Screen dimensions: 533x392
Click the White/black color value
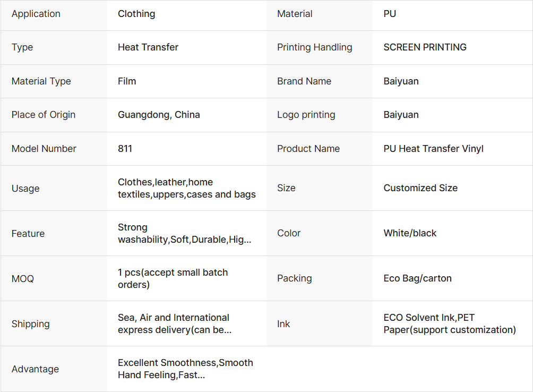pos(410,233)
